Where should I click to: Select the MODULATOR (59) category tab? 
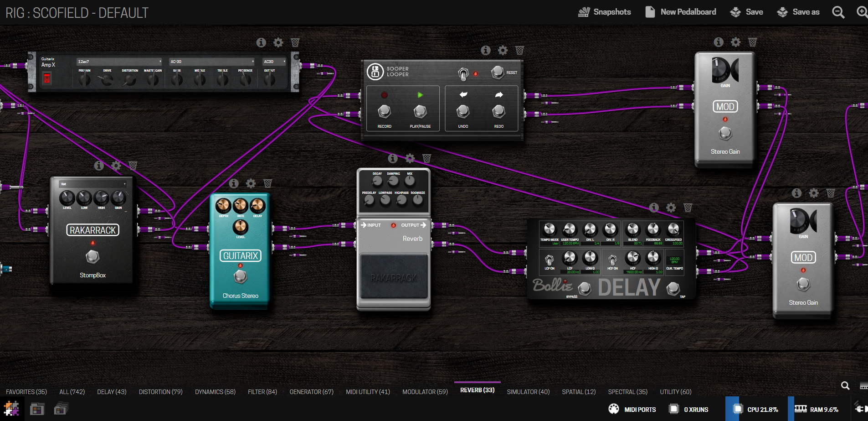pyautogui.click(x=425, y=392)
